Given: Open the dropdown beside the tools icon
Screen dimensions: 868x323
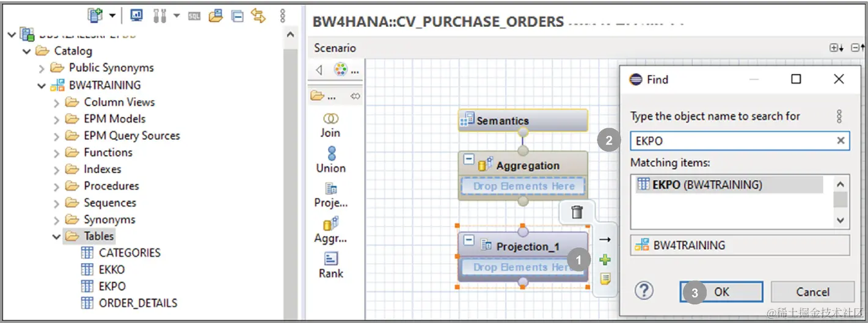Looking at the screenshot, I should click(176, 16).
